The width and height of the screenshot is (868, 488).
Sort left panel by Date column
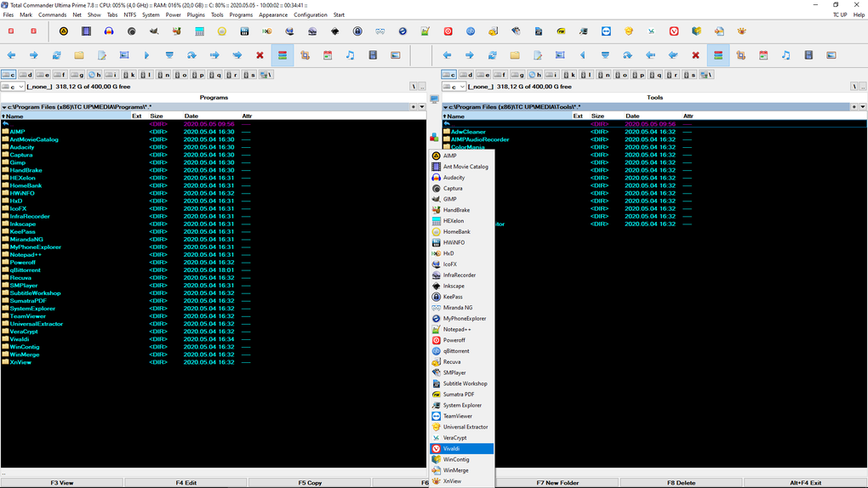click(x=210, y=116)
